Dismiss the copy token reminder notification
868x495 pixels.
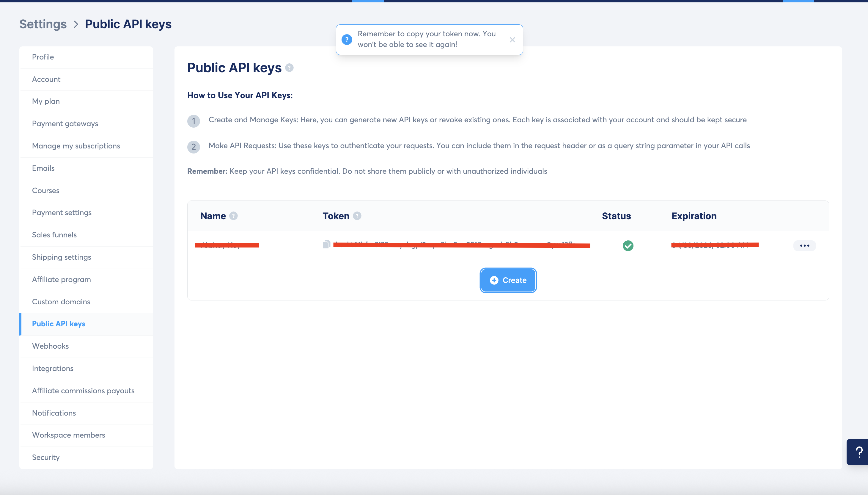[x=512, y=40]
